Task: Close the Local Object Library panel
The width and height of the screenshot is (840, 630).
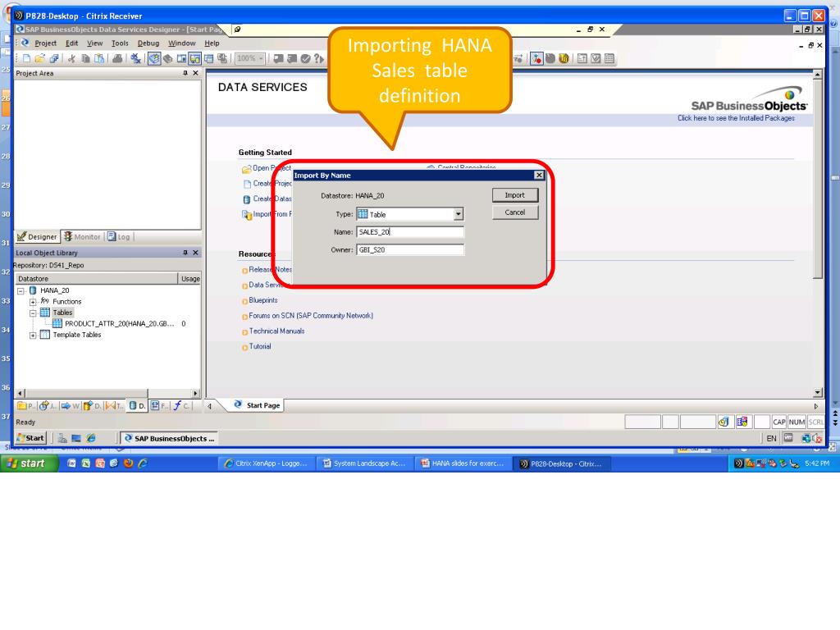Action: (195, 253)
